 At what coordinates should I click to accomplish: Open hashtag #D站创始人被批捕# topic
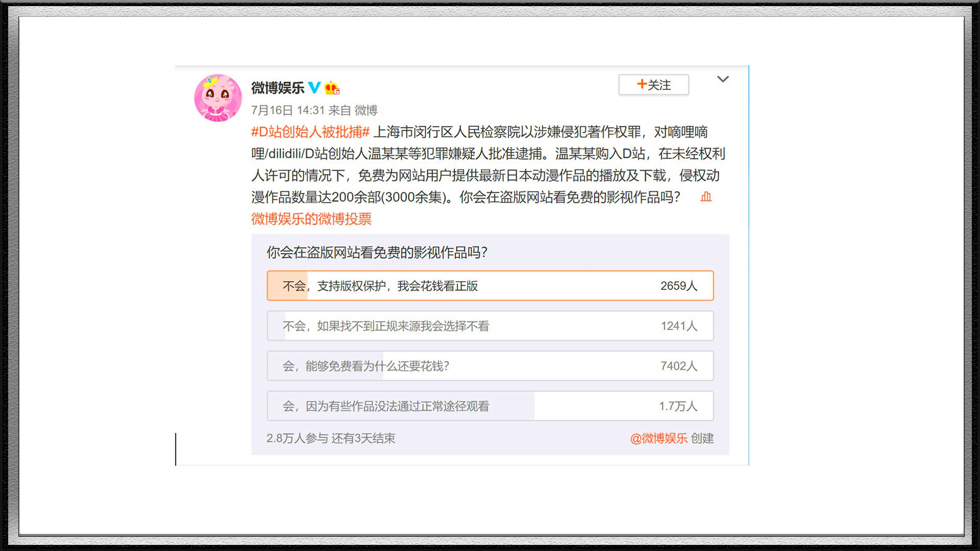(x=310, y=132)
